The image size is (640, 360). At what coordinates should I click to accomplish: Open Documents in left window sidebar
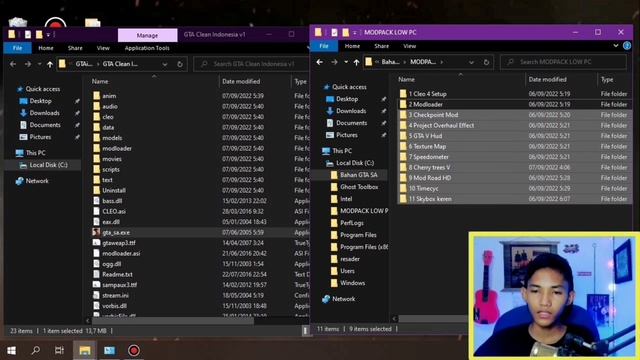coord(45,125)
